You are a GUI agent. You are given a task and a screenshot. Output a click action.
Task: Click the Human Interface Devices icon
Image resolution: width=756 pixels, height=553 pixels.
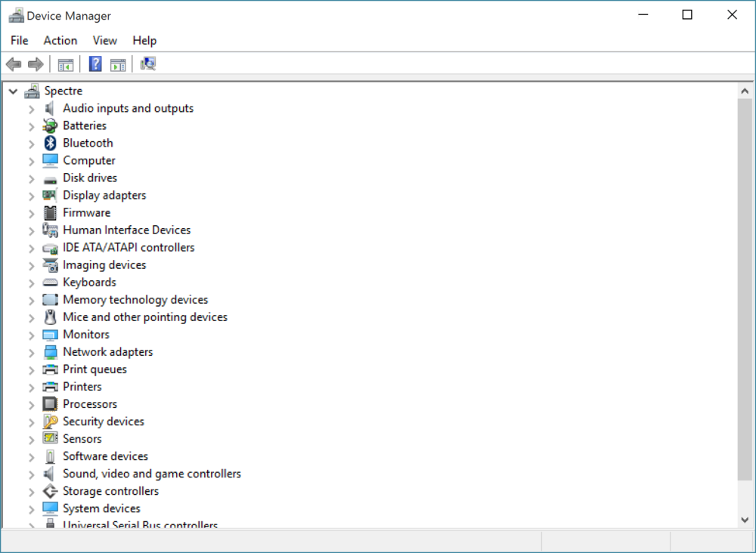tap(50, 230)
